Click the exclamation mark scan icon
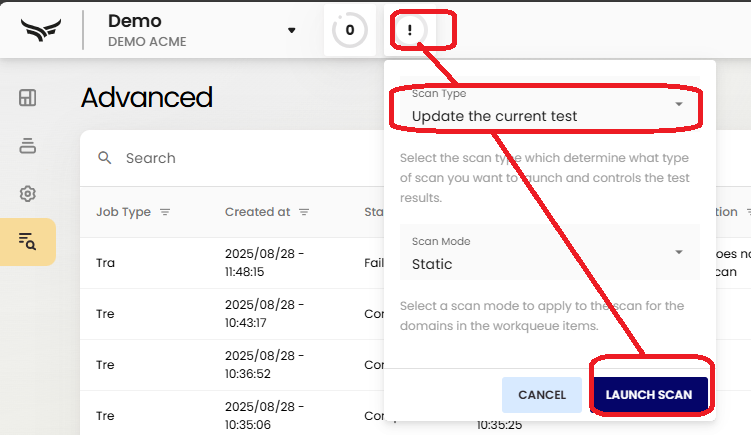This screenshot has height=435, width=751. 410,30
